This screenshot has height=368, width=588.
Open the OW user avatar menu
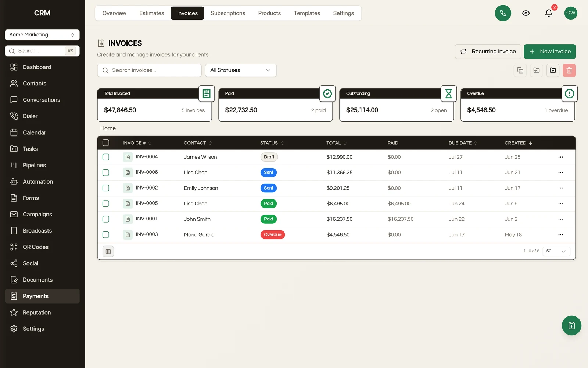[571, 13]
